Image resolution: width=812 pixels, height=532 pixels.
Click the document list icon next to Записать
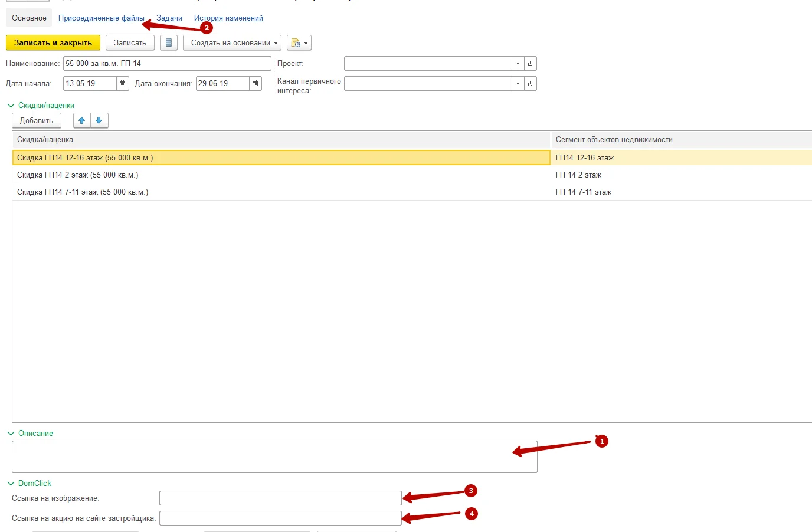pos(169,43)
